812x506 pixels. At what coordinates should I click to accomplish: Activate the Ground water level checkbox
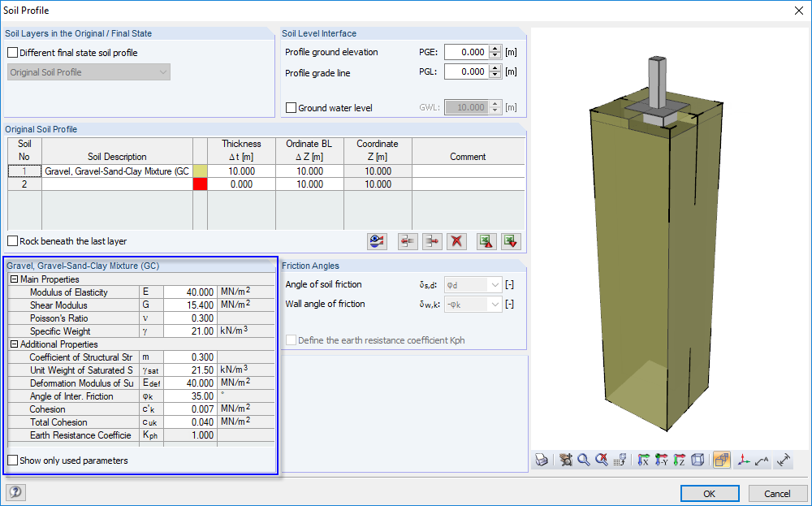291,106
